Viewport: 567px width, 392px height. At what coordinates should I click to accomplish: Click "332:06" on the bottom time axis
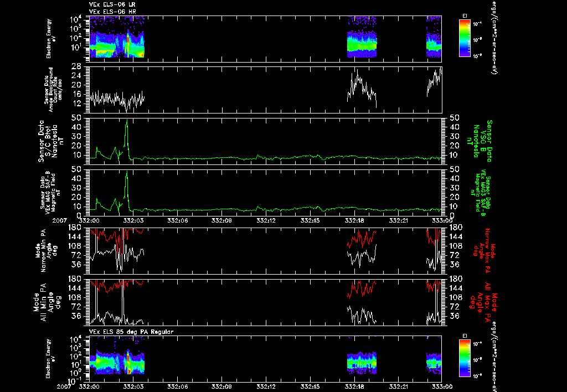tap(178, 386)
